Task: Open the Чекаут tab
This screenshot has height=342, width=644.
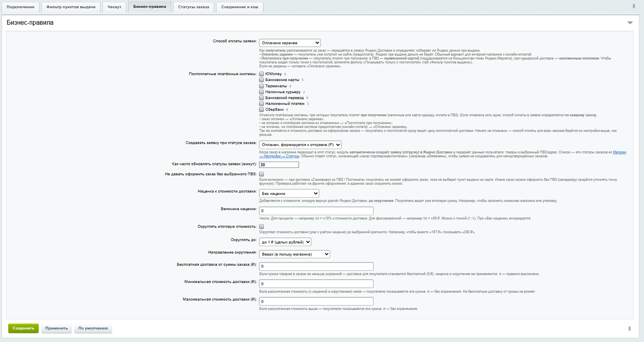Action: (x=115, y=7)
